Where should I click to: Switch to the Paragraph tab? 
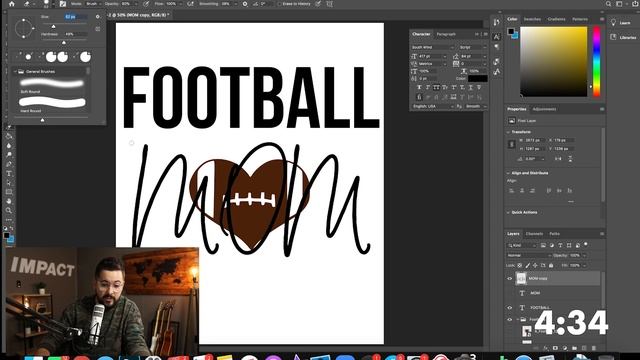pyautogui.click(x=446, y=34)
